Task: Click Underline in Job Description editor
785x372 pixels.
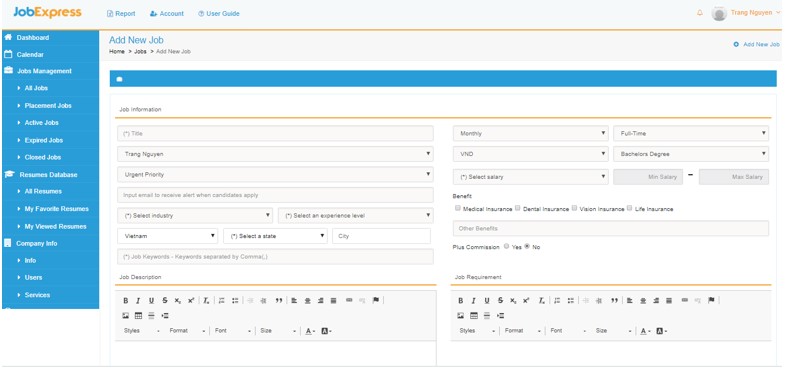Action: coord(151,300)
